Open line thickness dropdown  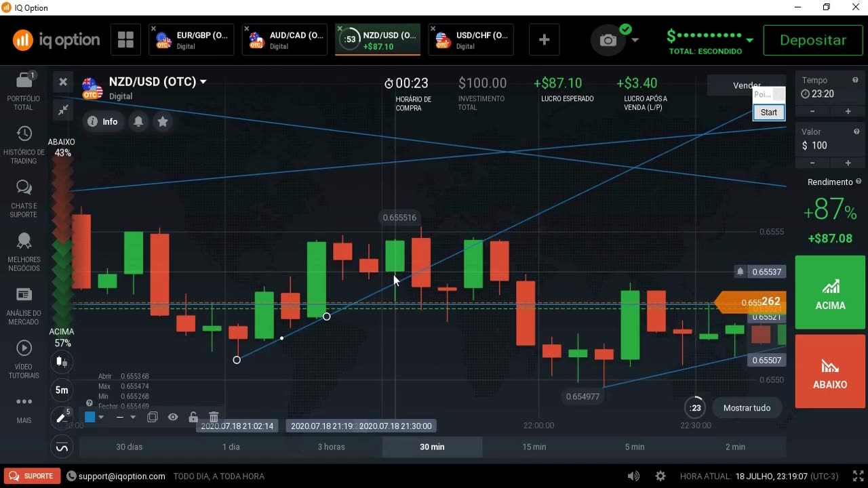[125, 418]
